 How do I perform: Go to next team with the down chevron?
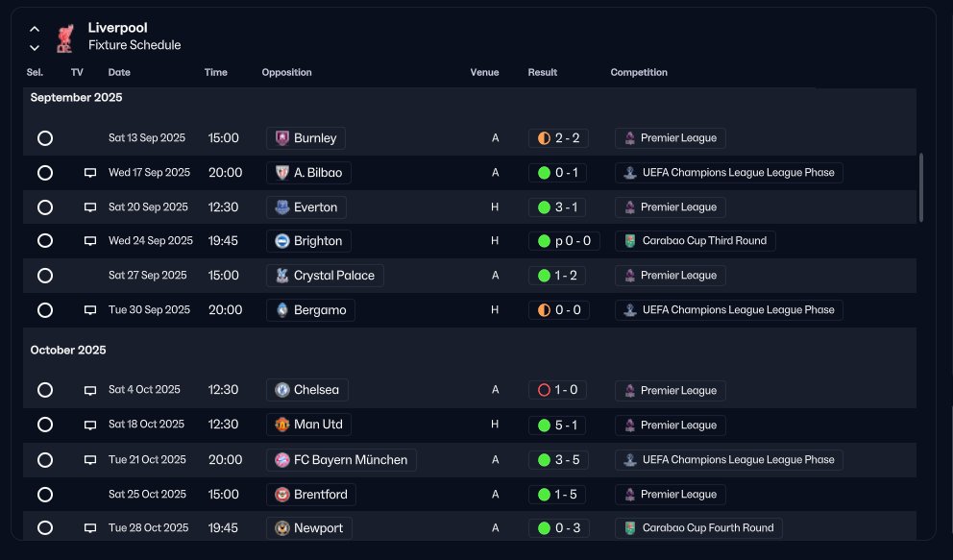tap(35, 47)
